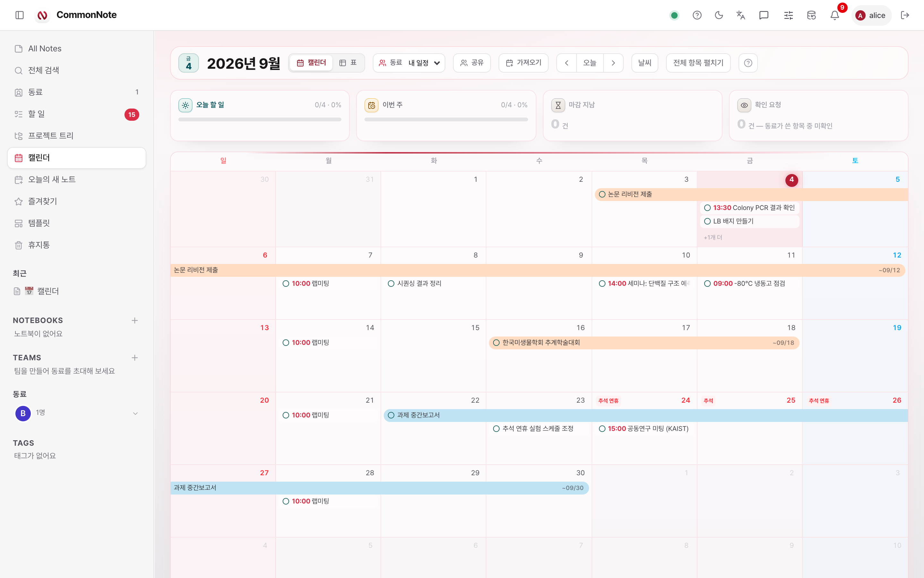Open recent 캘린더 note
Screen dimensions: 924x578
[x=76, y=291]
